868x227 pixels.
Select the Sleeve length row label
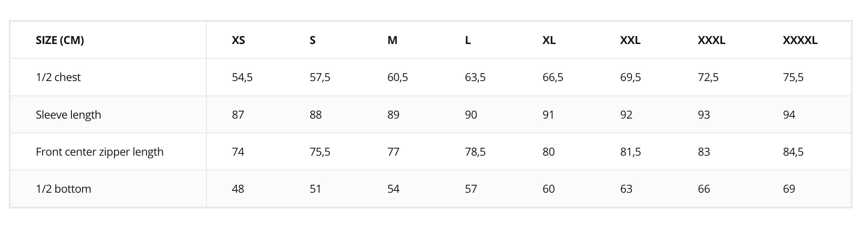(x=68, y=115)
